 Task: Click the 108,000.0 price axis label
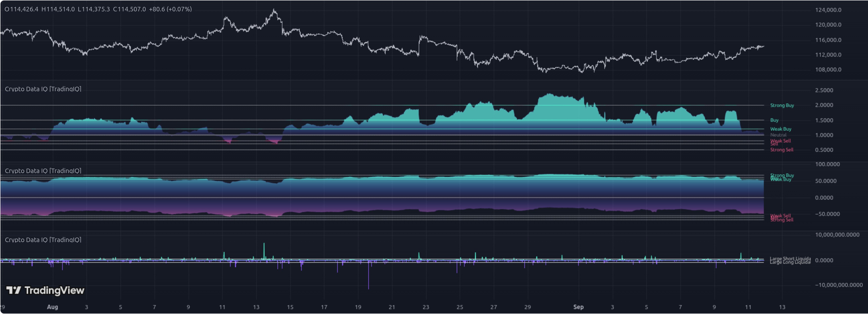[x=828, y=70]
